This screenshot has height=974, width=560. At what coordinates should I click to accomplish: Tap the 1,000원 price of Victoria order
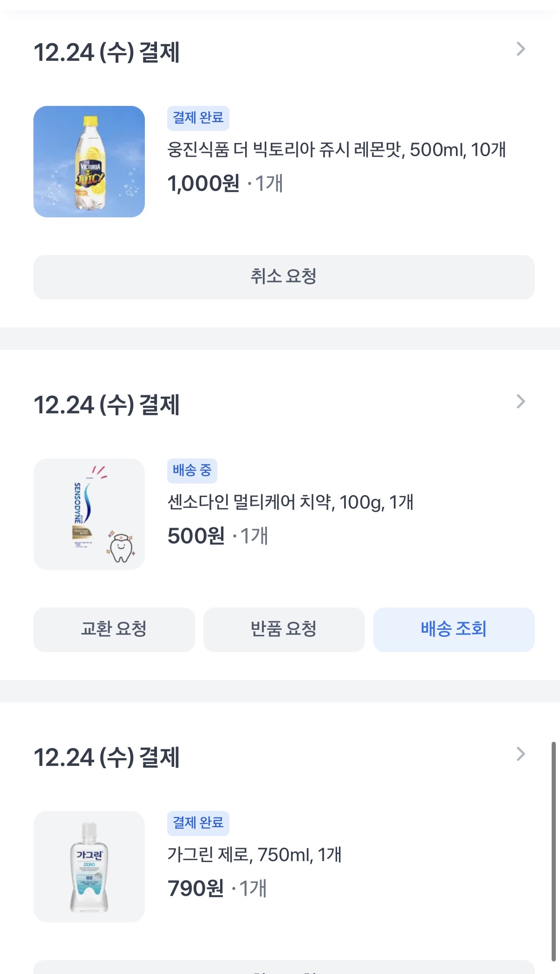click(x=203, y=183)
